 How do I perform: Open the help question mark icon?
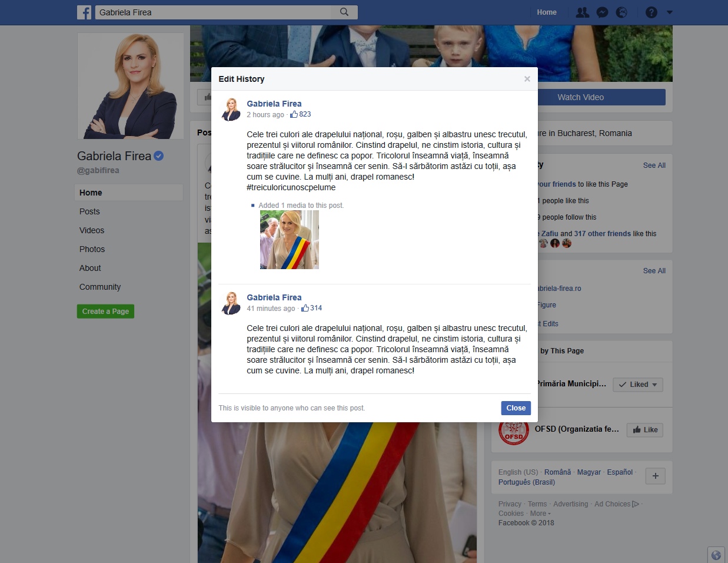point(651,12)
